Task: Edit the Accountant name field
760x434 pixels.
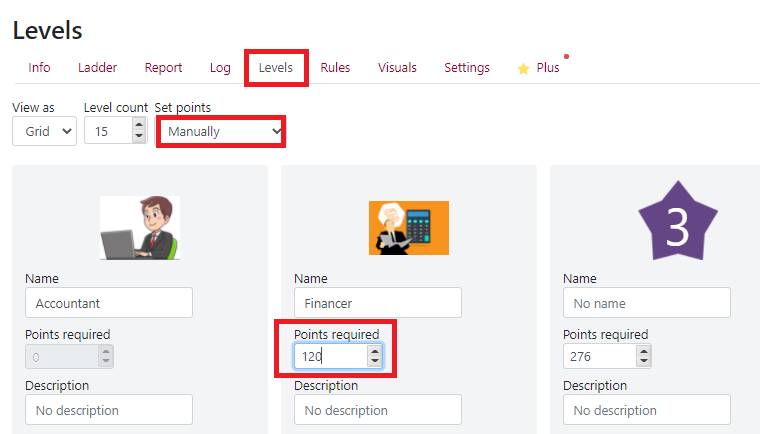Action: 109,303
